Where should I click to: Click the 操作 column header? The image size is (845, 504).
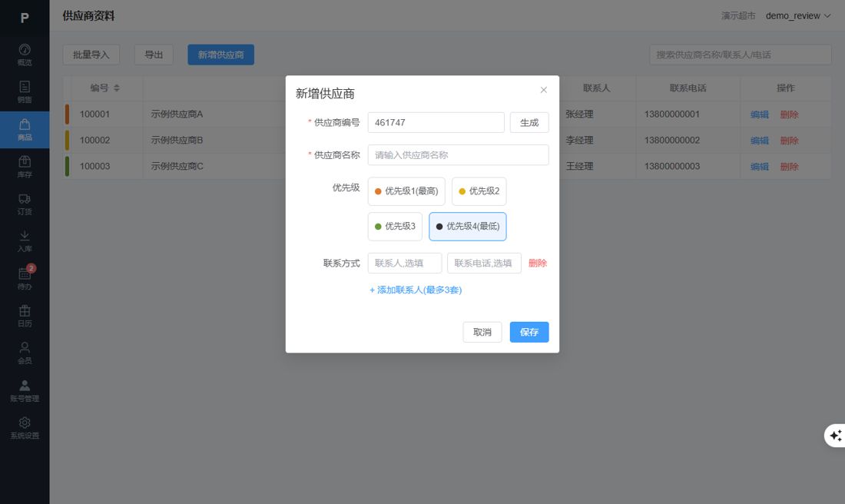785,88
